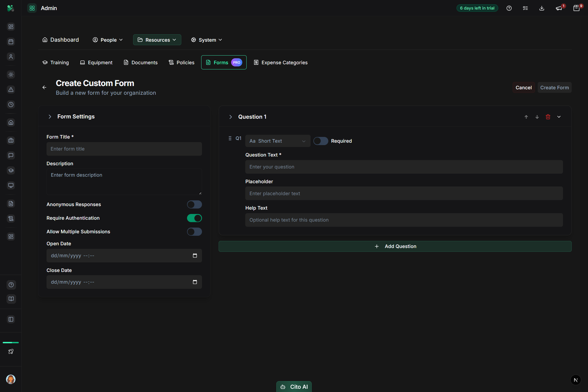Click the downloads icon in the top bar
The image size is (588, 392).
tap(541, 8)
